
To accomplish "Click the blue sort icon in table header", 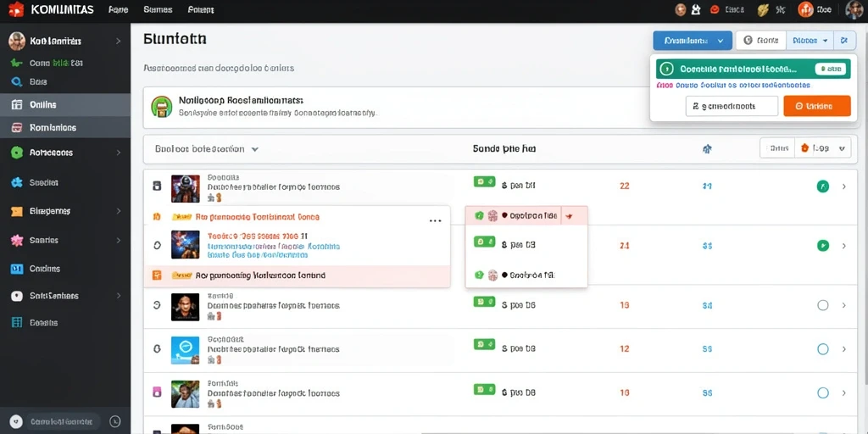I will tap(707, 148).
